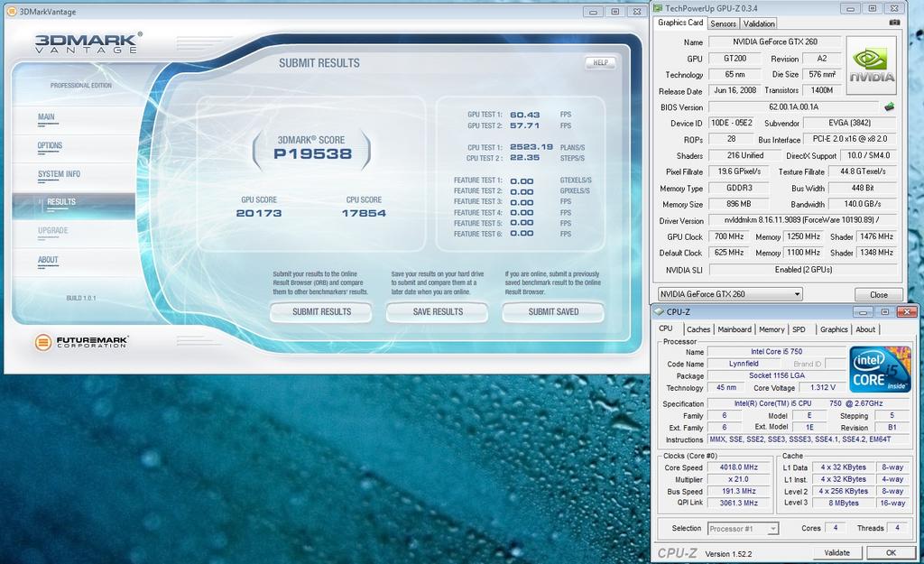Click the 3DMark score P19538
Screen dimensions: 924x564
coord(312,153)
